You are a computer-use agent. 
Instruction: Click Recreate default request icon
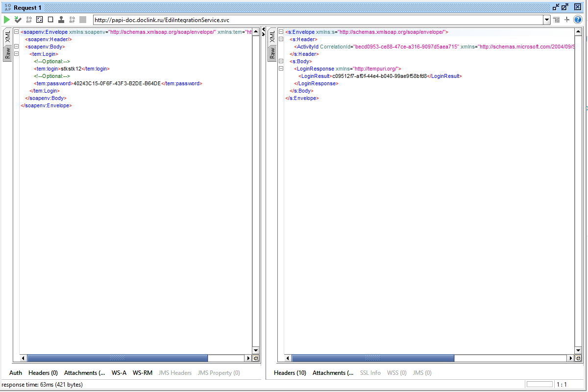[40, 20]
